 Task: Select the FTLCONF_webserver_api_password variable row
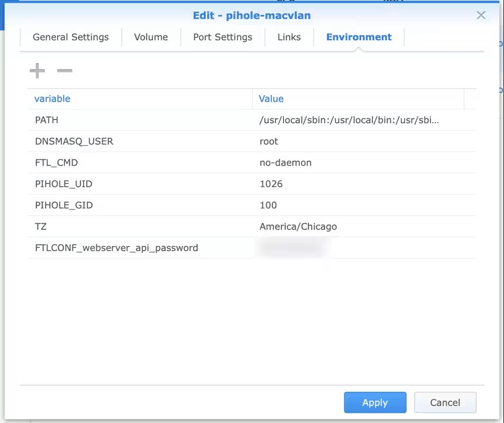pos(116,248)
